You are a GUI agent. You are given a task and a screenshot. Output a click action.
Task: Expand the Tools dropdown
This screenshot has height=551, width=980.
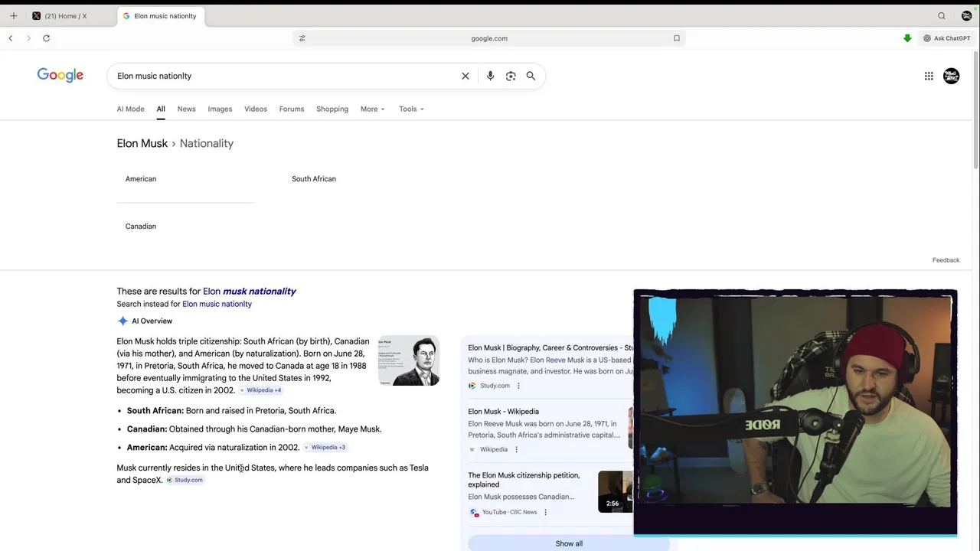(x=411, y=109)
